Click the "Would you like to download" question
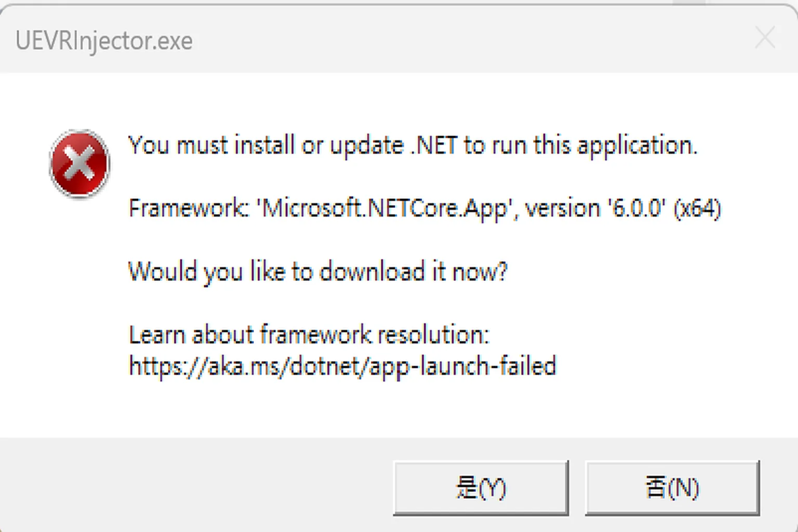798x532 pixels. (317, 272)
